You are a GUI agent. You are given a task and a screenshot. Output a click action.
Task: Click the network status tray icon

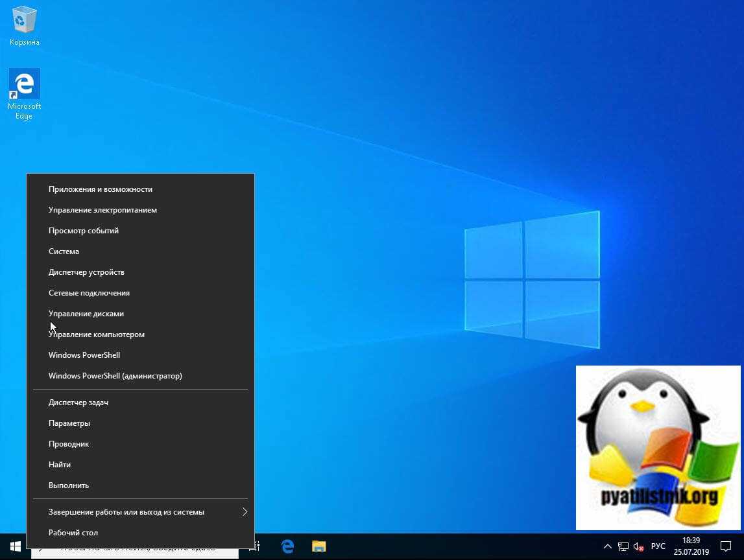[623, 546]
